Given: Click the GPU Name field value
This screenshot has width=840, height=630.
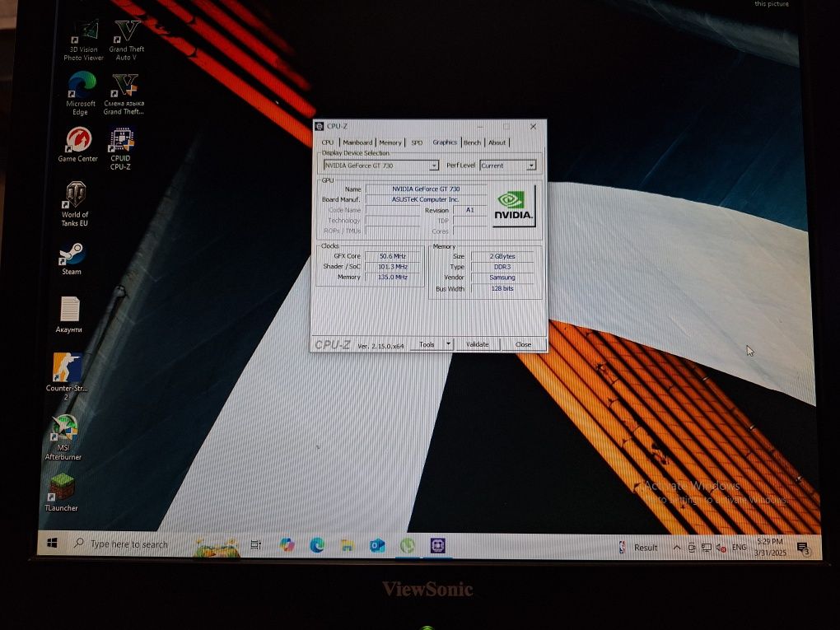Looking at the screenshot, I should (x=426, y=189).
